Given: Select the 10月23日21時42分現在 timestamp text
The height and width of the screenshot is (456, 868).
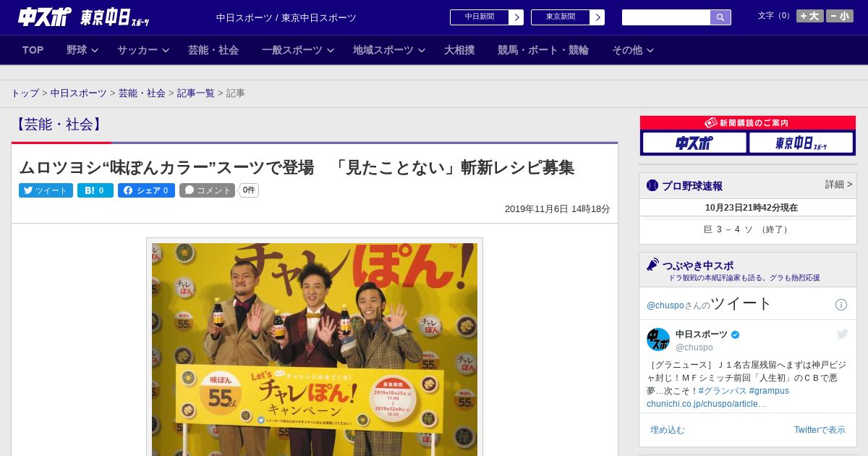Looking at the screenshot, I should click(x=752, y=208).
